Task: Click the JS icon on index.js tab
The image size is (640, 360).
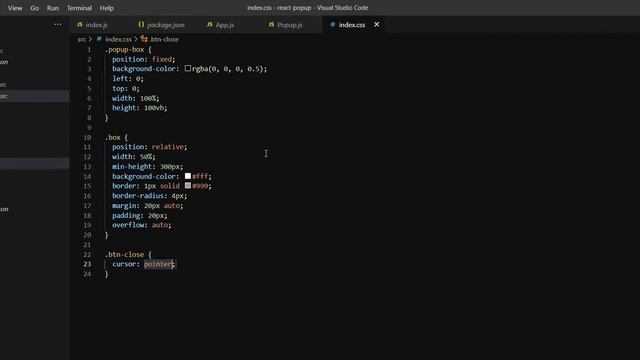Action: [x=80, y=24]
